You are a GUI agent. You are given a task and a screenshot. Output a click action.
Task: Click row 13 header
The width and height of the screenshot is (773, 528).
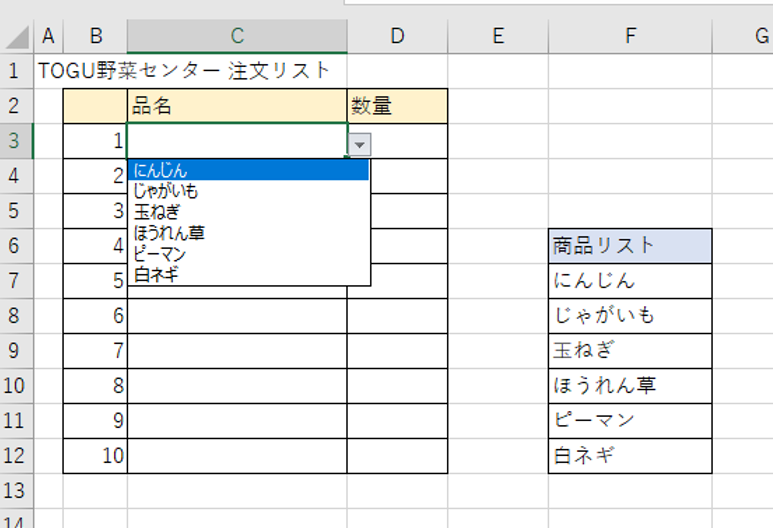16,491
